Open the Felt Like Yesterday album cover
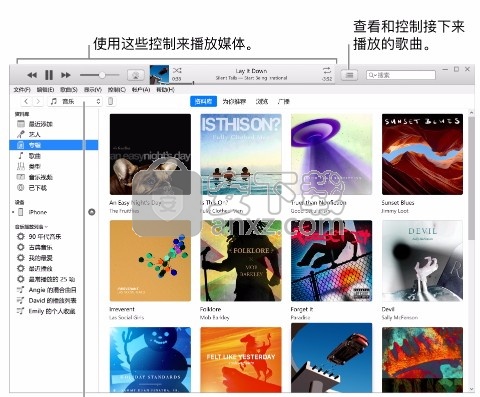This screenshot has width=480, height=397. coord(241,359)
